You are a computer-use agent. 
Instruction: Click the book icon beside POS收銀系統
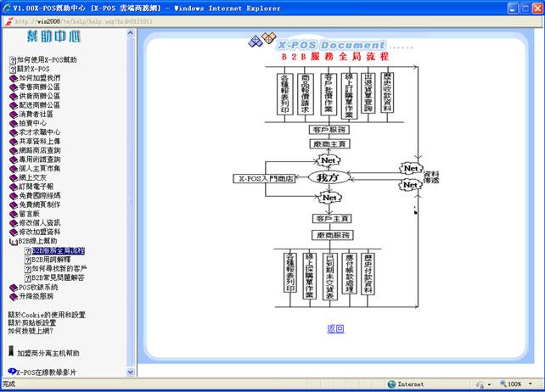[13, 288]
